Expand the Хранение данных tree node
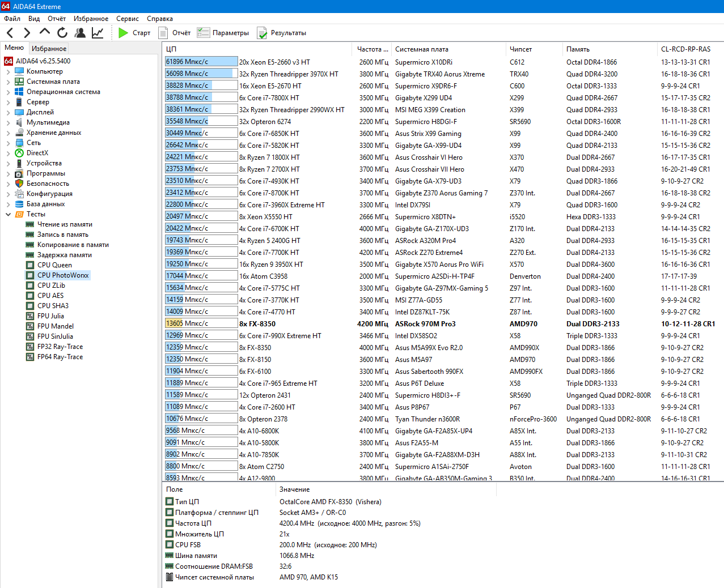724x588 pixels. pos(8,133)
